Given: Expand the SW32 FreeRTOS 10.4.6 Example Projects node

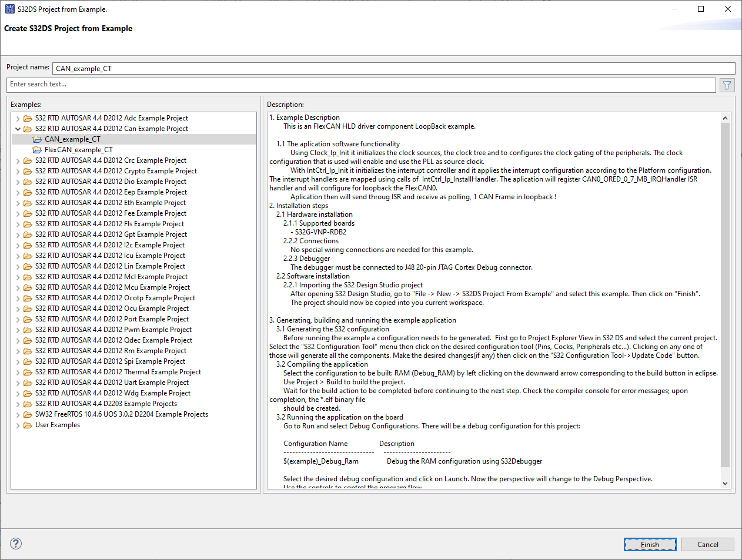Looking at the screenshot, I should [x=17, y=414].
